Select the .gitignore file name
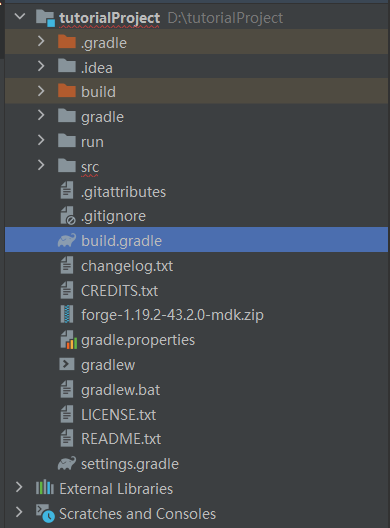This screenshot has height=528, width=390. tap(113, 216)
